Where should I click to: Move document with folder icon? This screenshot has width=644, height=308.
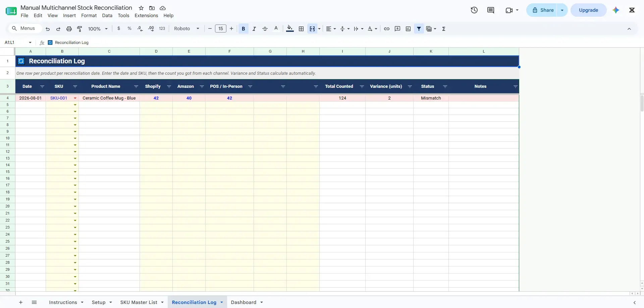pyautogui.click(x=152, y=8)
